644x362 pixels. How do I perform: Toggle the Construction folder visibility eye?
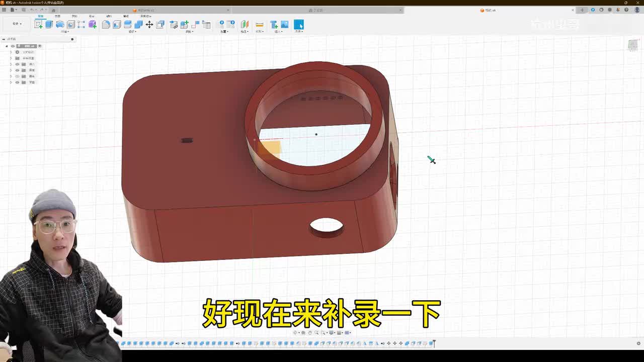pos(17,82)
